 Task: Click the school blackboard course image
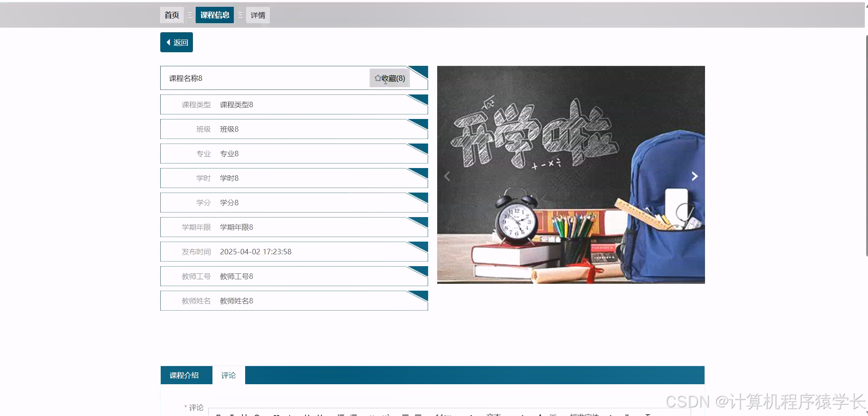(571, 175)
